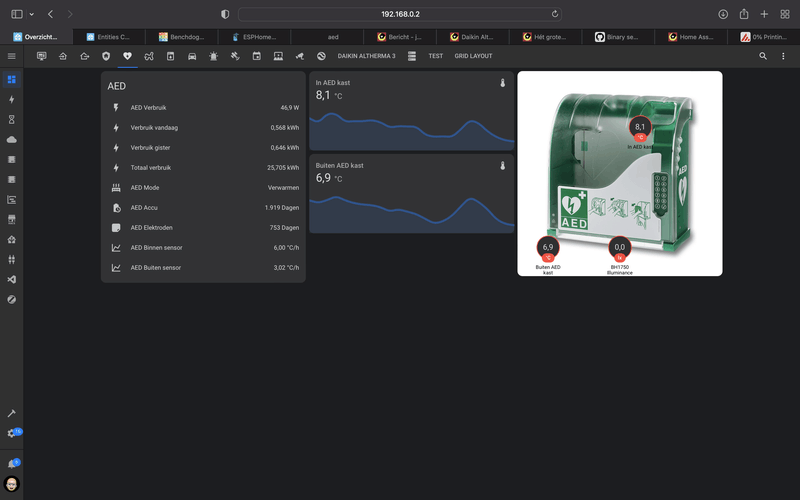Switch to the Entities browser tab
The image size is (800, 500).
pyautogui.click(x=109, y=37)
